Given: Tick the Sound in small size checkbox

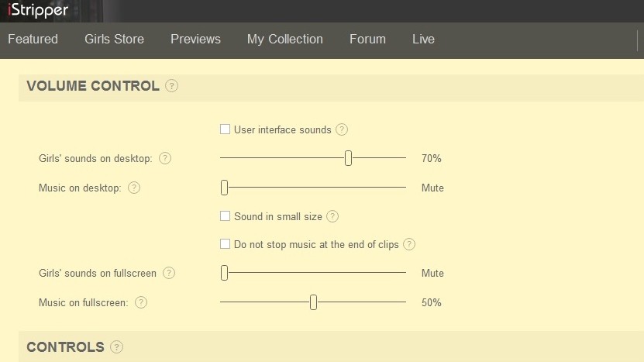Looking at the screenshot, I should (x=225, y=216).
